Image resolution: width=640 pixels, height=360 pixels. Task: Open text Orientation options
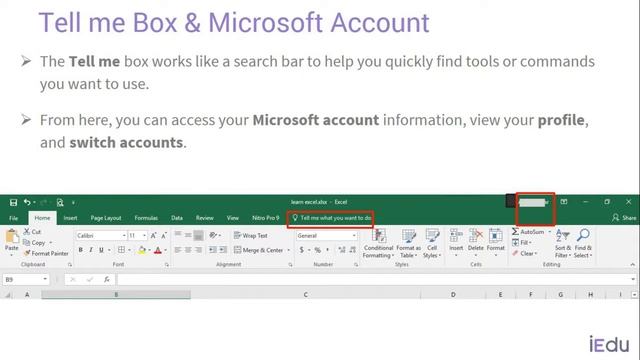(x=214, y=235)
